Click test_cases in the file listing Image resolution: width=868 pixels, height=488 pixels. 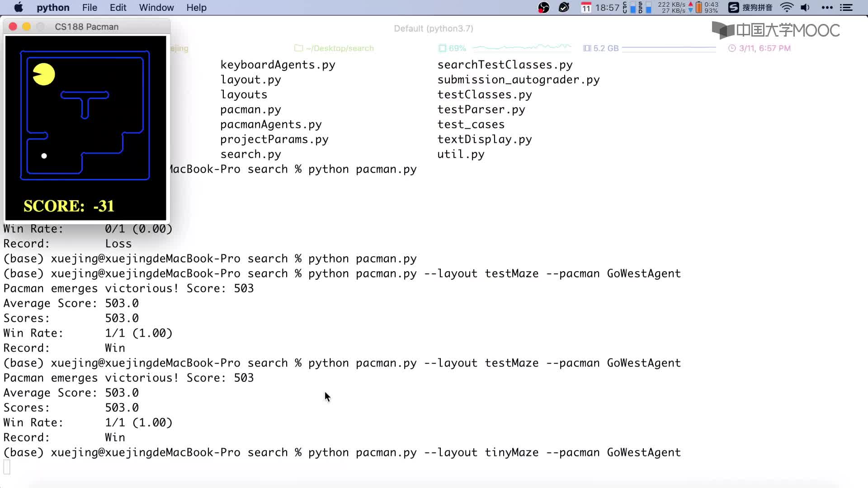pyautogui.click(x=471, y=125)
